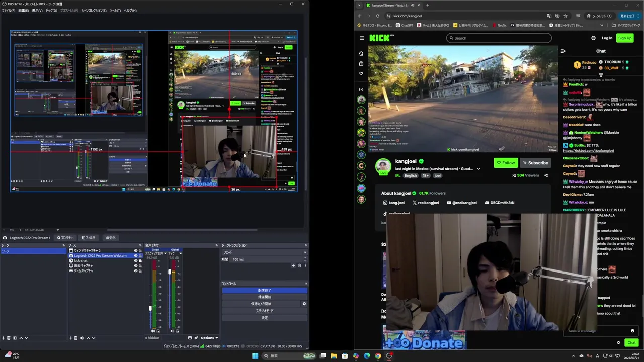The height and width of the screenshot is (362, 644).
Task: Open emoji picker in Kick chat box
Action: pyautogui.click(x=632, y=331)
